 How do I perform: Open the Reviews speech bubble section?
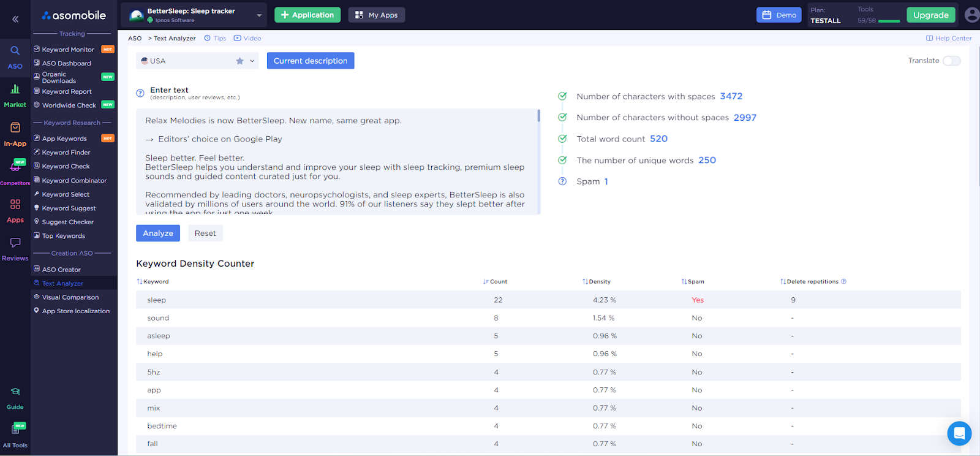coord(15,249)
